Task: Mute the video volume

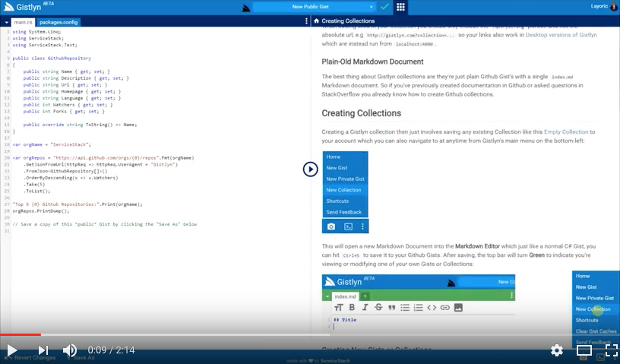Action: tap(70, 350)
